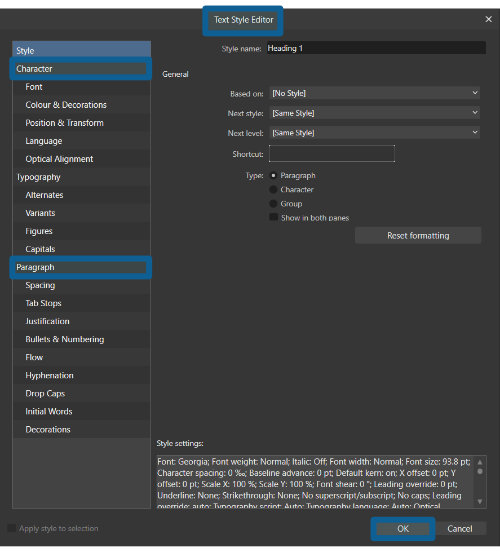500x555 pixels.
Task: Open Bullets & Numbering settings
Action: [81, 339]
